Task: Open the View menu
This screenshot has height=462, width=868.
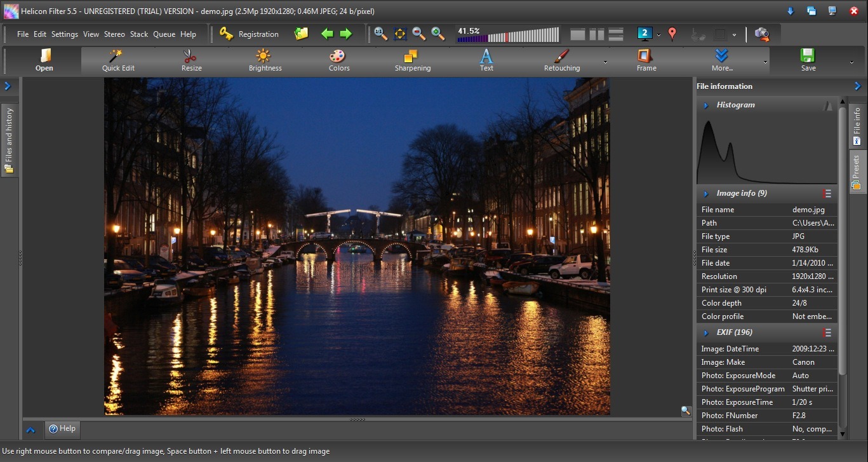Action: (91, 34)
